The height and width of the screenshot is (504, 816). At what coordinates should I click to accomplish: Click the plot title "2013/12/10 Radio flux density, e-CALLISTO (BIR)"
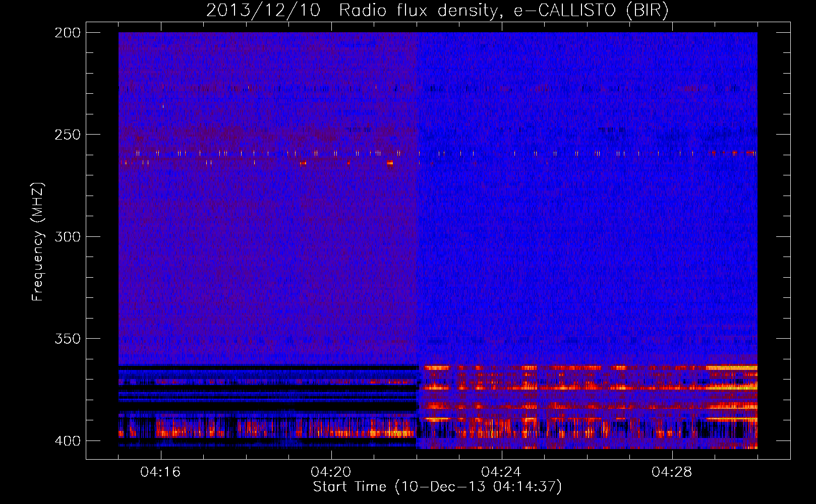pos(438,11)
